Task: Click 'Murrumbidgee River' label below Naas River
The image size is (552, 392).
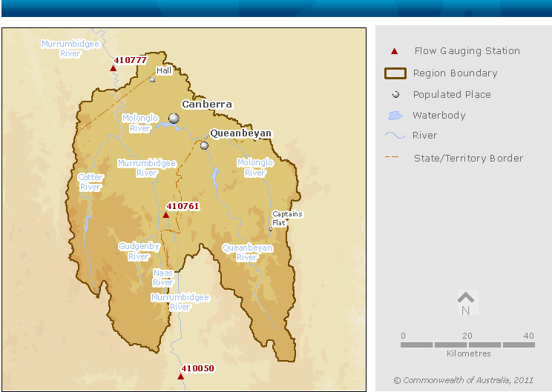Action: tap(180, 302)
